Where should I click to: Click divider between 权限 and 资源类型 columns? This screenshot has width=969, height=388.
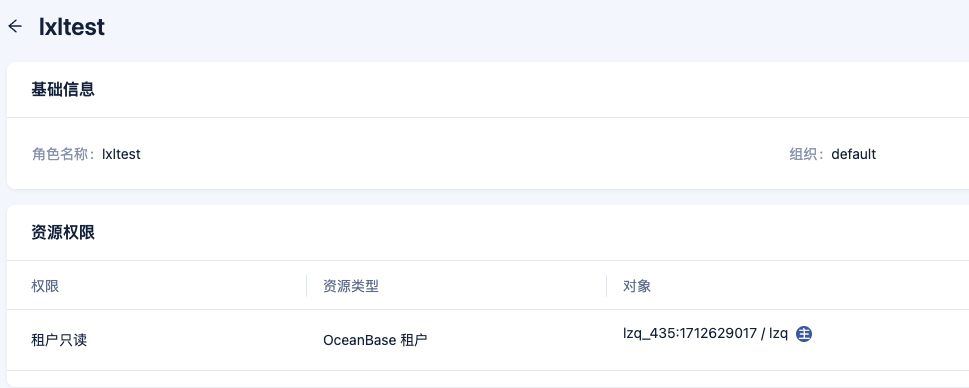point(307,285)
